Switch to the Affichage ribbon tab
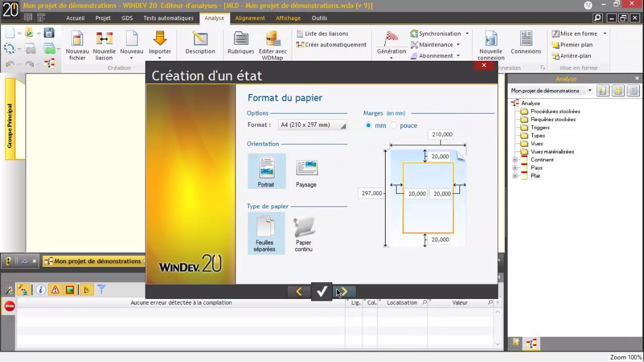Screen dimensions: 644x362 click(288, 18)
